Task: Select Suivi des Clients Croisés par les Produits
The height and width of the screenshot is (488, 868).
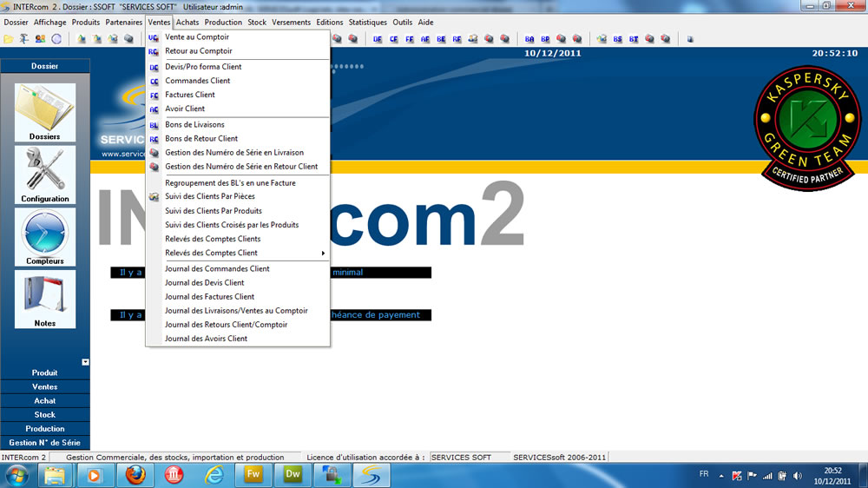Action: coord(238,225)
